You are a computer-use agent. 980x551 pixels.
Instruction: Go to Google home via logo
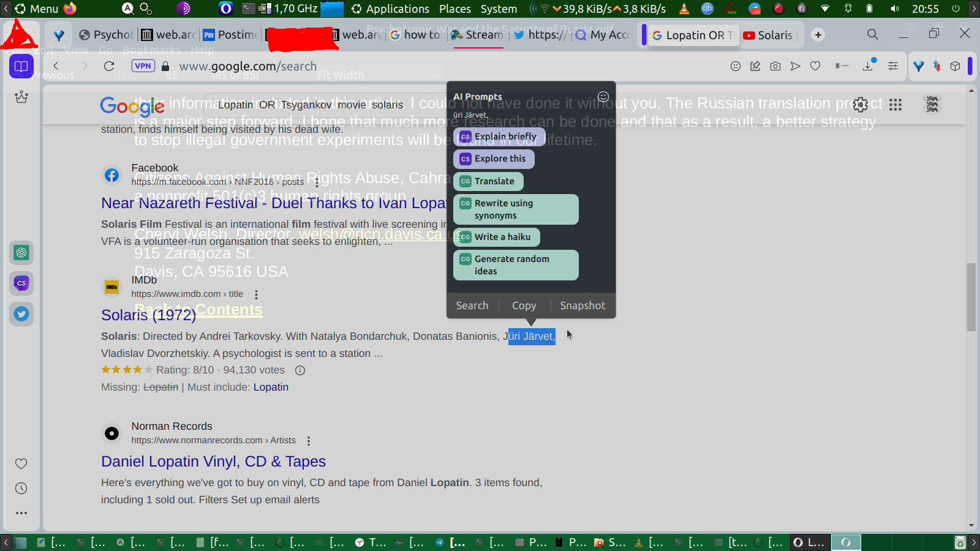click(132, 106)
